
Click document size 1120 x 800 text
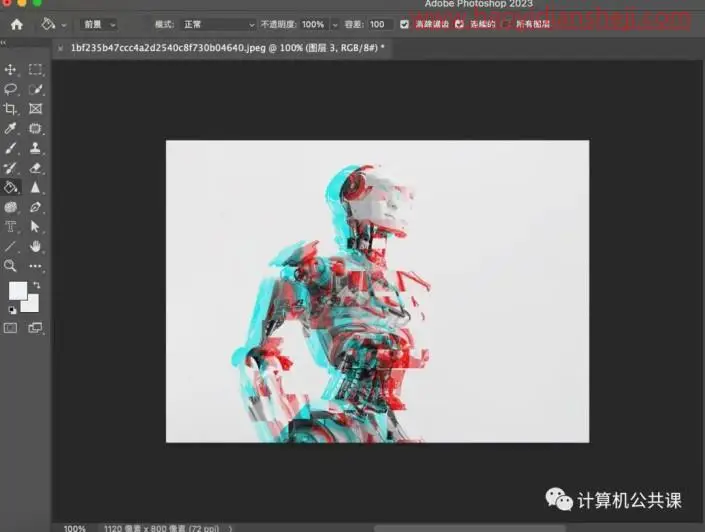pos(161,528)
